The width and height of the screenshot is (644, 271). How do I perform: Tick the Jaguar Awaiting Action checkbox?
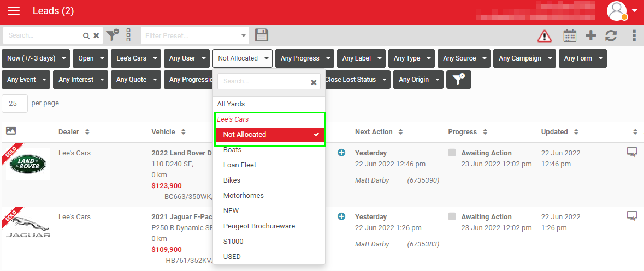[x=452, y=216]
